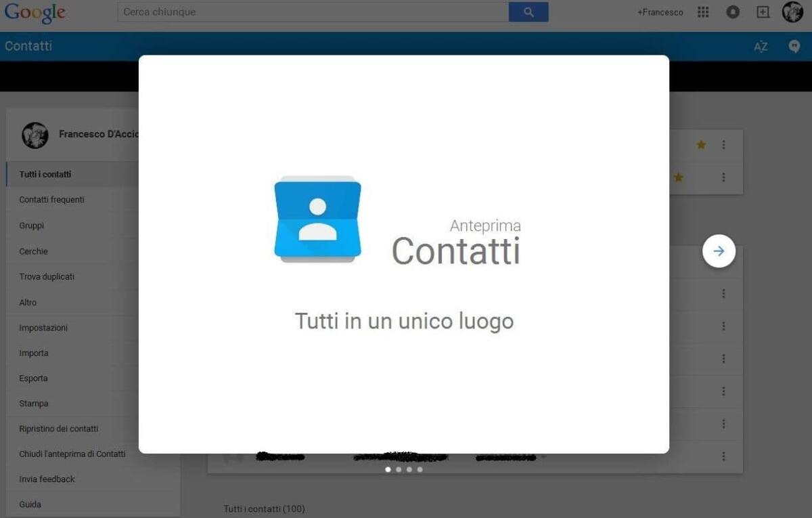This screenshot has height=518, width=812.
Task: Click the blue search magnifier button
Action: pyautogui.click(x=528, y=12)
